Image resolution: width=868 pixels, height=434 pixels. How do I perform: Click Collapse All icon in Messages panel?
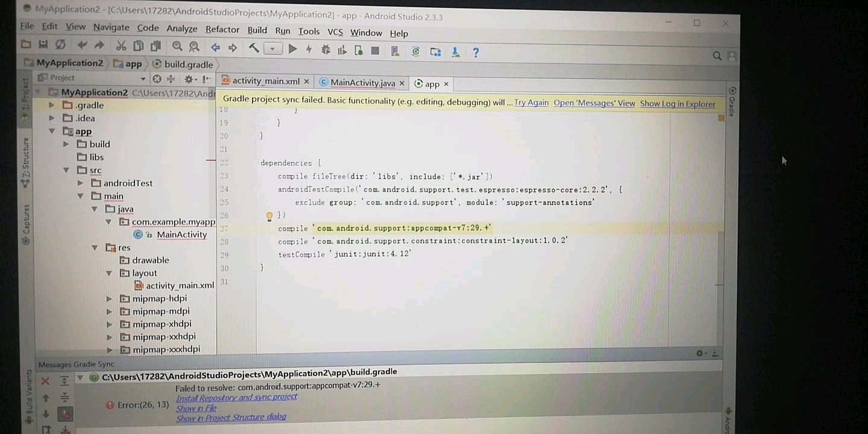pos(64,397)
